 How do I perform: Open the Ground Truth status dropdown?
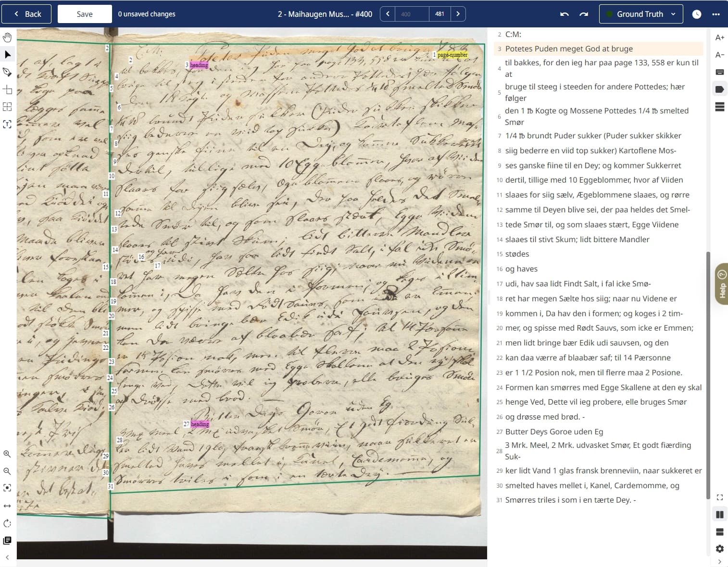[641, 14]
